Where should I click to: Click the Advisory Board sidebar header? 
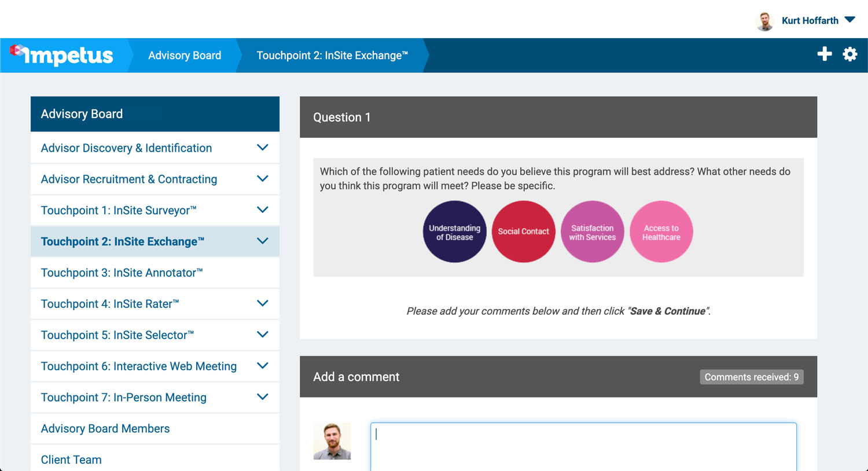155,114
